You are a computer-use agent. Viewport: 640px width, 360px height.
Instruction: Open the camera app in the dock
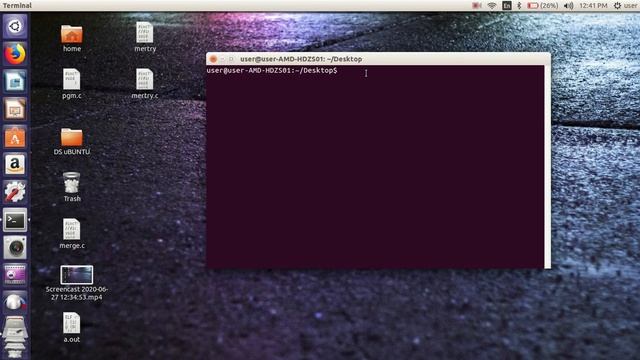click(x=15, y=248)
